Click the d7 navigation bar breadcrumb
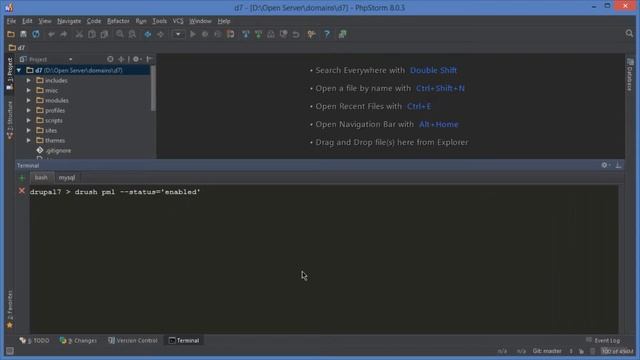 coord(17,48)
